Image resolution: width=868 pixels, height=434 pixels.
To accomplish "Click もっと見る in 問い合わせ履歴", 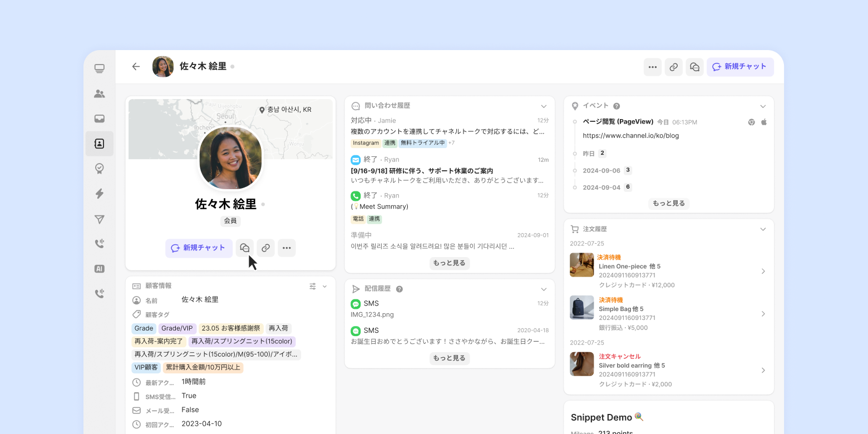I will pyautogui.click(x=450, y=263).
